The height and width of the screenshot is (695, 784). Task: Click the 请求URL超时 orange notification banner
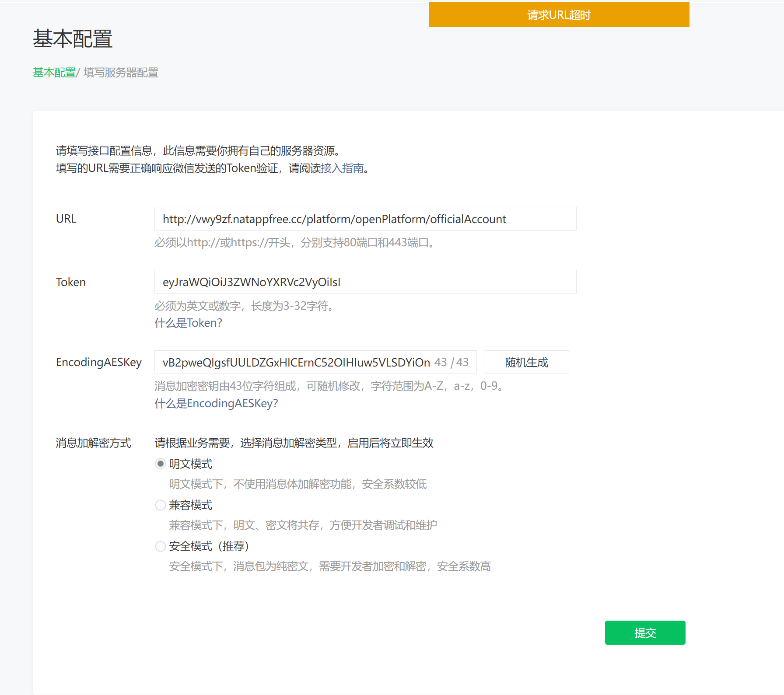point(559,15)
